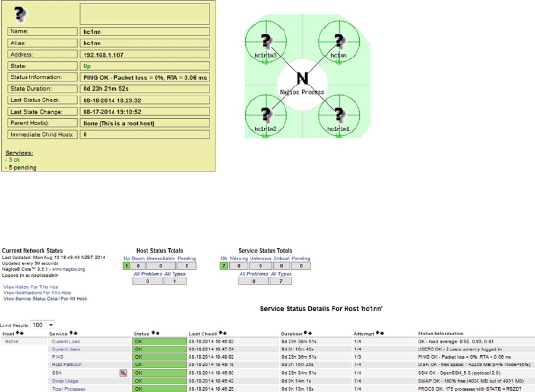Click the service Unknown status header

tap(260, 258)
